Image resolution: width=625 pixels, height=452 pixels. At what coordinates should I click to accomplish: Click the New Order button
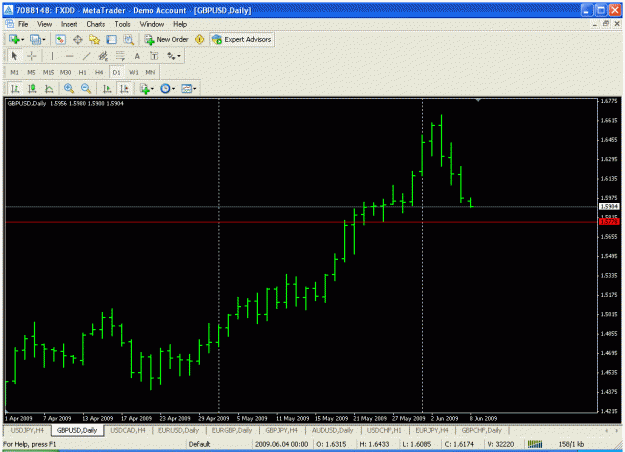point(166,39)
